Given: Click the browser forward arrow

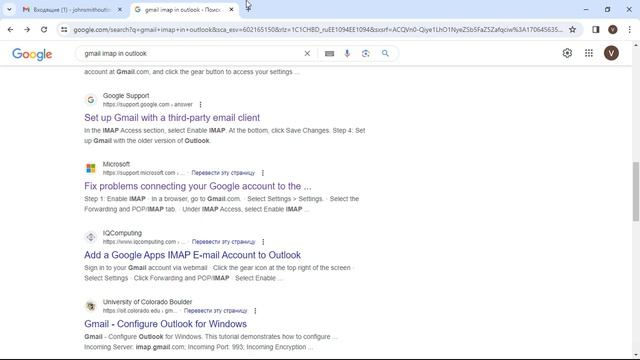Looking at the screenshot, I should (27, 29).
